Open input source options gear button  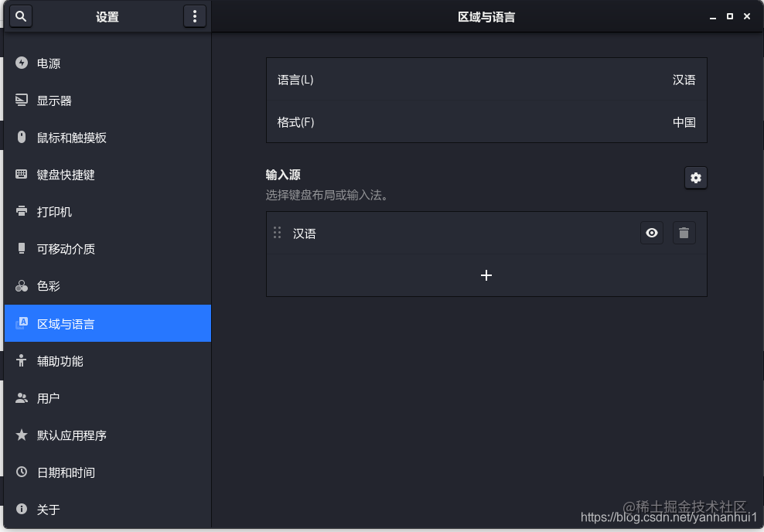(x=695, y=178)
